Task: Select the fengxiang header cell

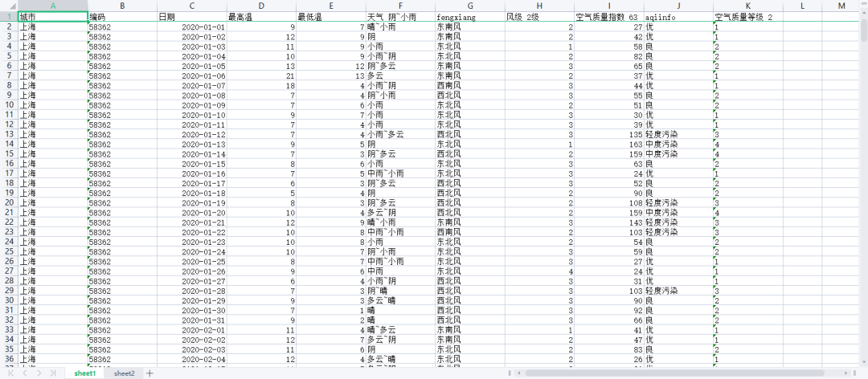Action: click(x=469, y=16)
